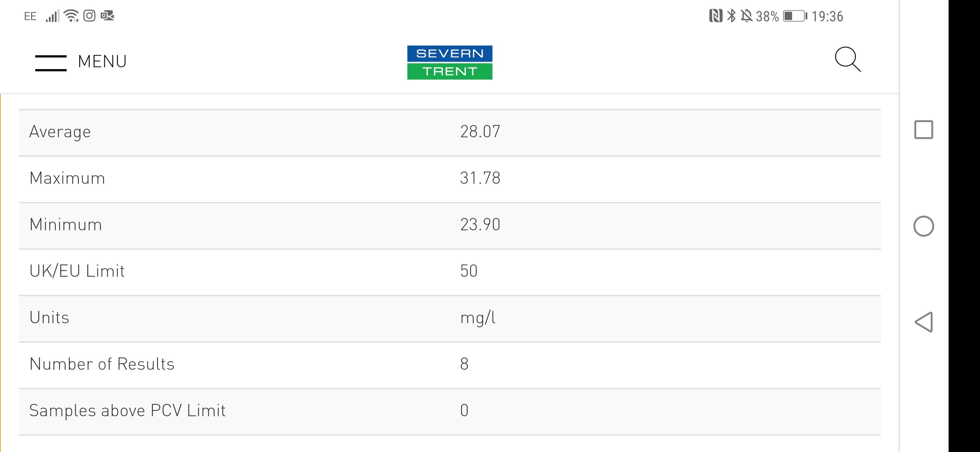Screen dimensions: 980x452
Task: Select the Average row label
Action: 60,132
